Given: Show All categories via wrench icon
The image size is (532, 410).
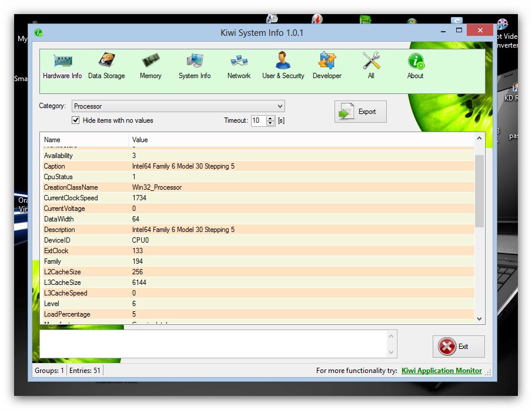Looking at the screenshot, I should [371, 66].
